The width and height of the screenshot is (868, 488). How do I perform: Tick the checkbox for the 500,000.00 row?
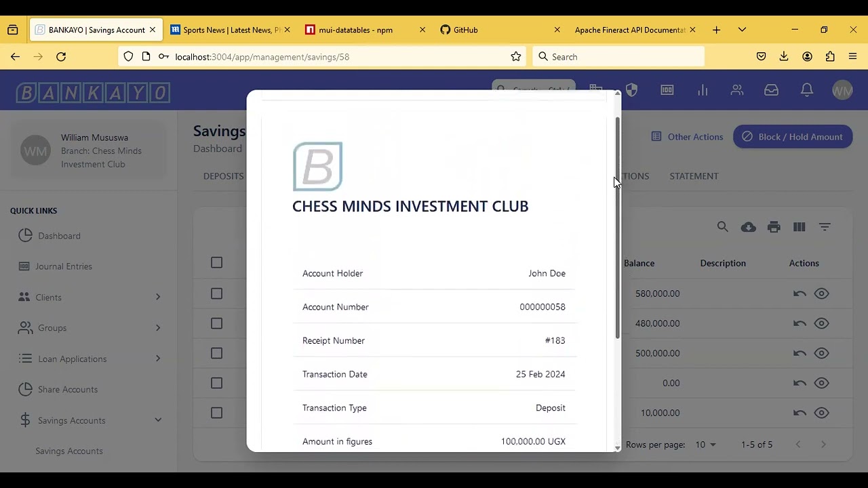(x=216, y=353)
